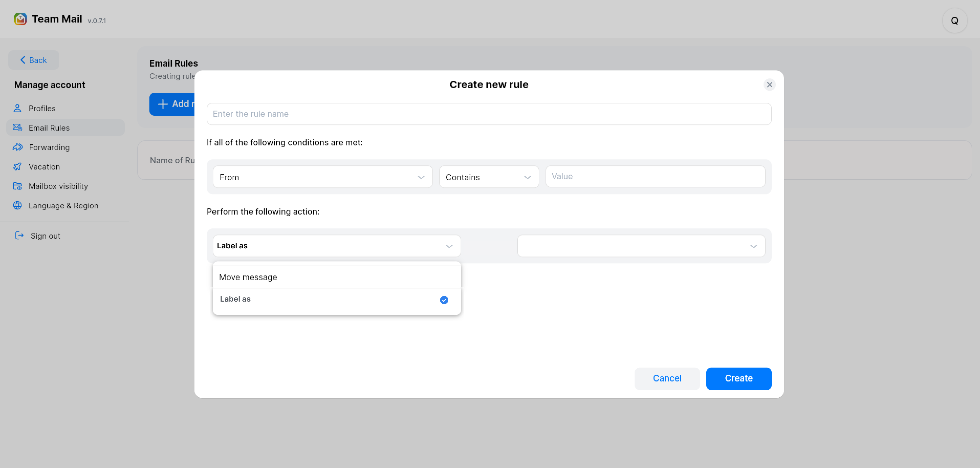Click the Team Mail logo icon
The image size is (980, 468).
20,19
